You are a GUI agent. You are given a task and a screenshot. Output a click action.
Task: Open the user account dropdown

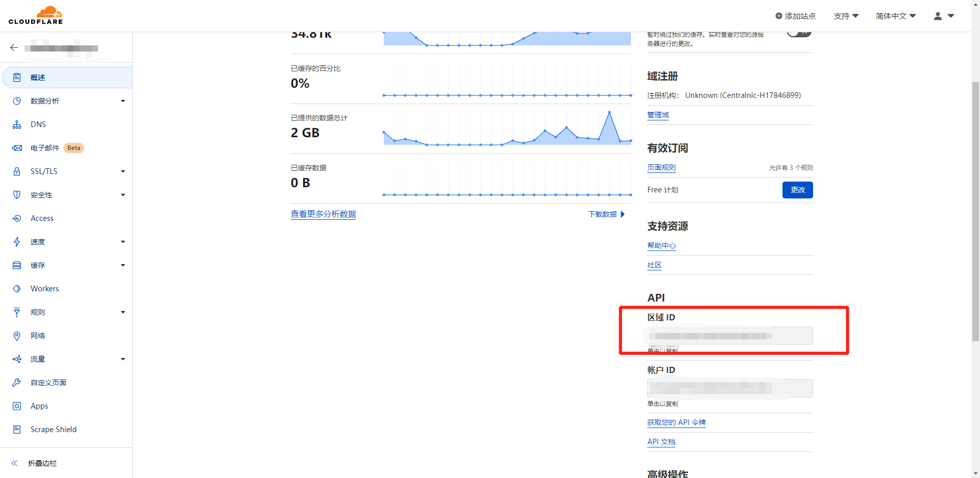(944, 16)
